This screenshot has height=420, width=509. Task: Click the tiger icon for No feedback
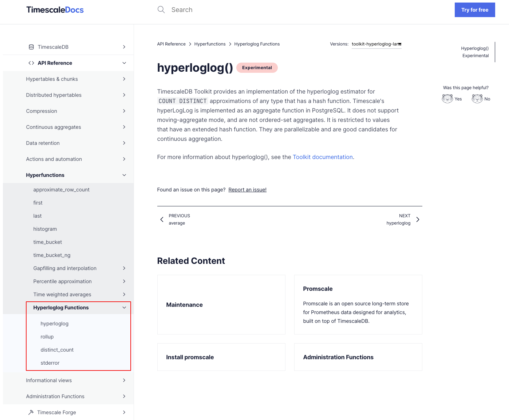[477, 98]
